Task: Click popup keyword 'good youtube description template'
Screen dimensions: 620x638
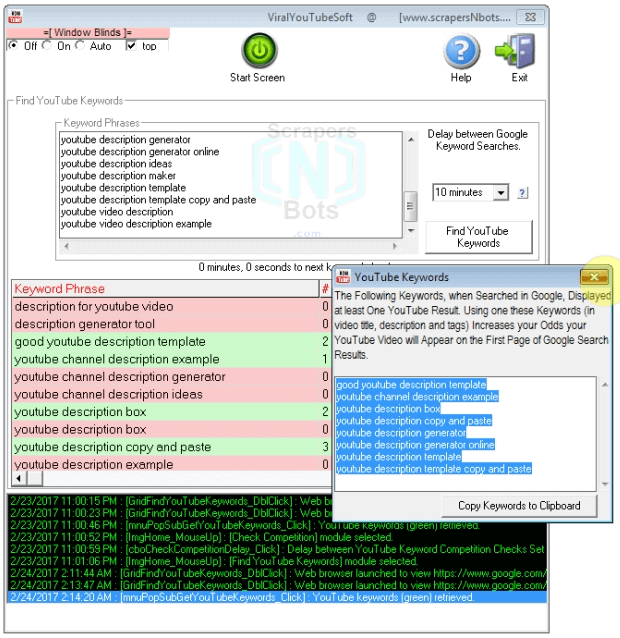Action: 411,385
